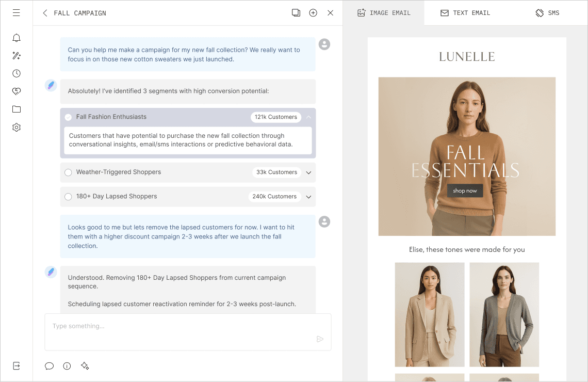Click the plus circle new chat icon
Image resolution: width=588 pixels, height=382 pixels.
pos(313,13)
